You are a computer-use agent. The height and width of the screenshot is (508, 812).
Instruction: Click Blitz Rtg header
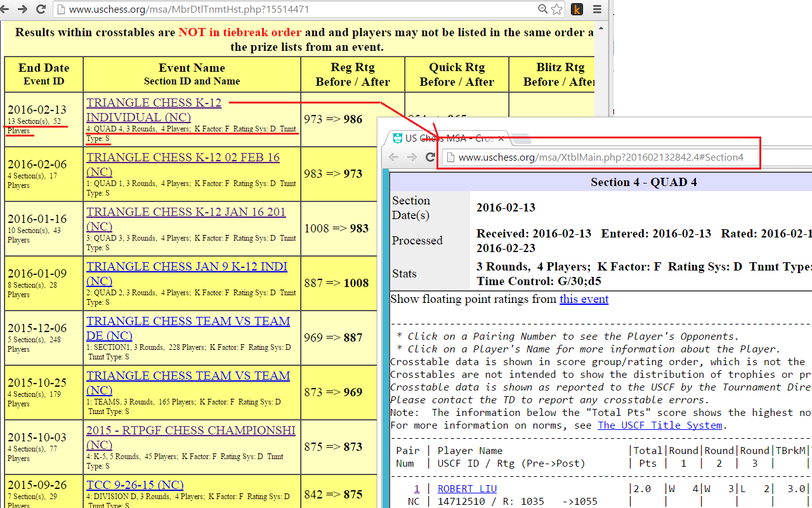[552, 74]
